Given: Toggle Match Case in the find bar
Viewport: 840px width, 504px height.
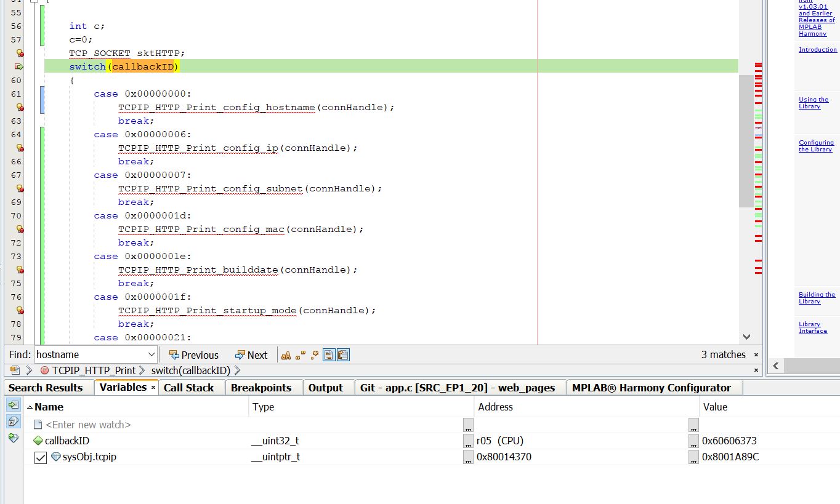Looking at the screenshot, I should [x=286, y=355].
